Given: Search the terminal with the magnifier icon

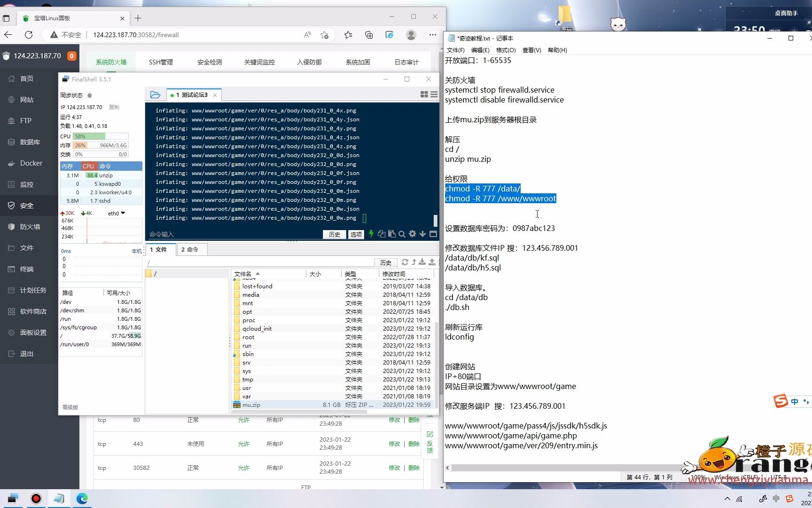Looking at the screenshot, I should [x=402, y=234].
